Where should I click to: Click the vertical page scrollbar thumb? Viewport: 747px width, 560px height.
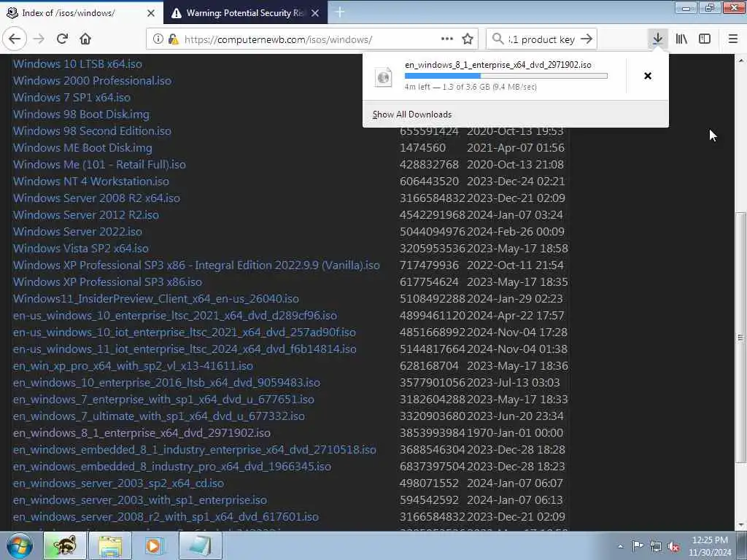pyautogui.click(x=740, y=337)
